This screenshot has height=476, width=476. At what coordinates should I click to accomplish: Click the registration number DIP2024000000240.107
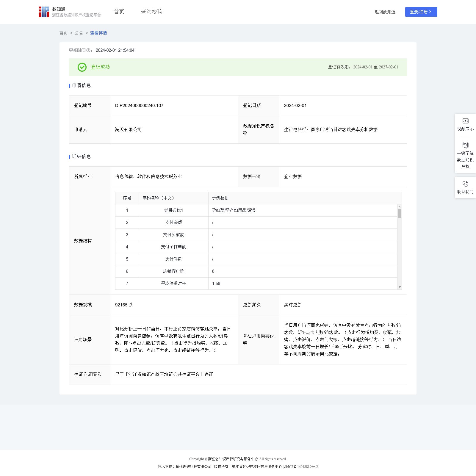pos(139,106)
